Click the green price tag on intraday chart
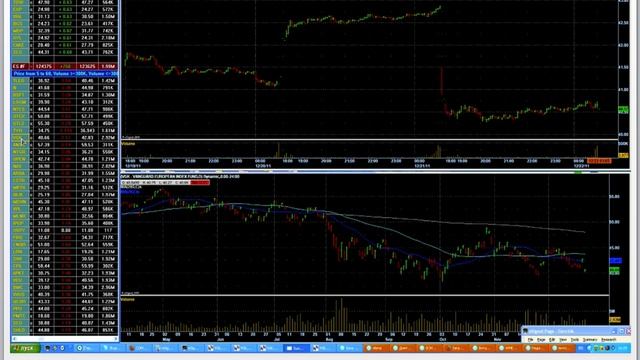The height and width of the screenshot is (360, 640). click(623, 110)
